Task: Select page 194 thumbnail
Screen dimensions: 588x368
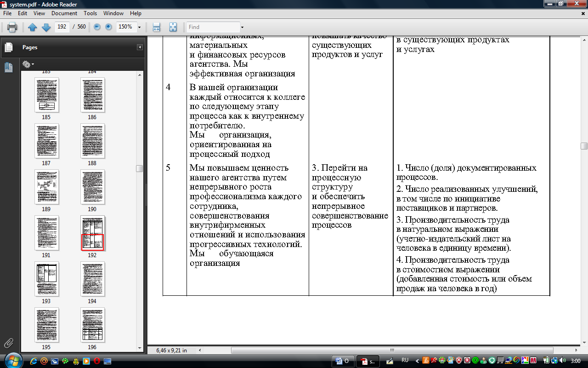Action: click(x=92, y=279)
